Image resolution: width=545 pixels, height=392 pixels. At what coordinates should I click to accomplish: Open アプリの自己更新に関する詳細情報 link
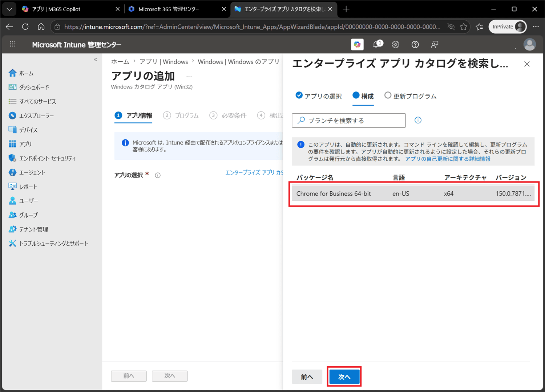tap(448, 159)
